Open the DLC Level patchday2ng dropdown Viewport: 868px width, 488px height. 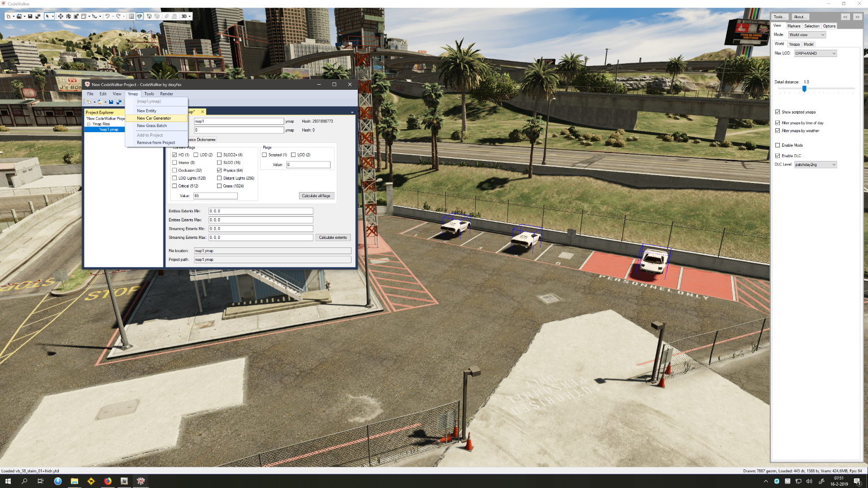(x=815, y=165)
